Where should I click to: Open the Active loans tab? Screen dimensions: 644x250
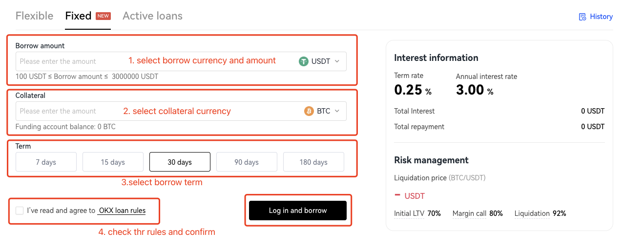152,16
